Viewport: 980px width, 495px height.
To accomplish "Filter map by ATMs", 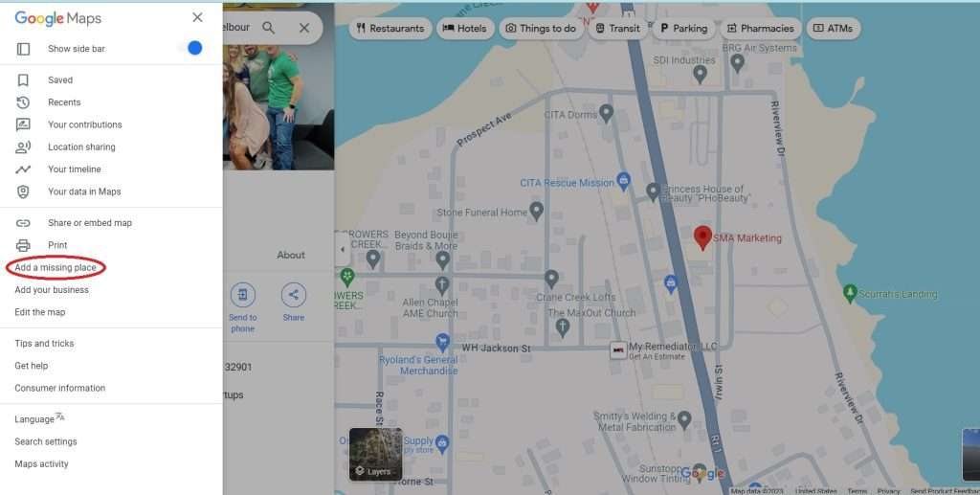I will click(834, 28).
